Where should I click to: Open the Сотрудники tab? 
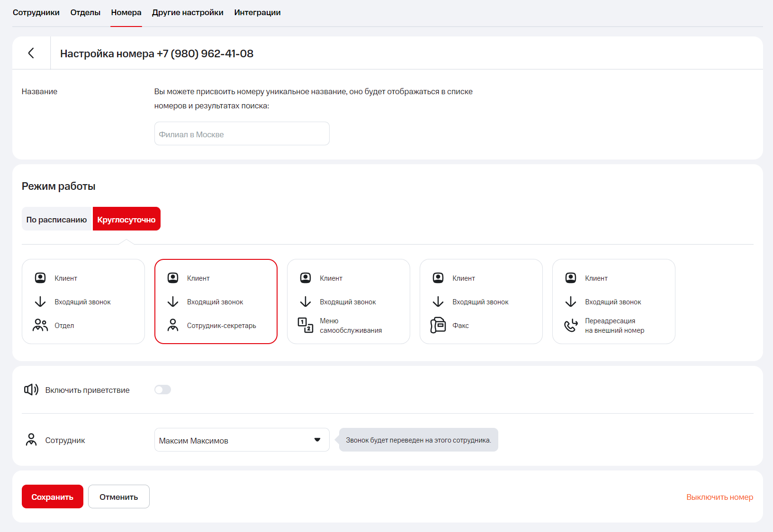pyautogui.click(x=36, y=13)
